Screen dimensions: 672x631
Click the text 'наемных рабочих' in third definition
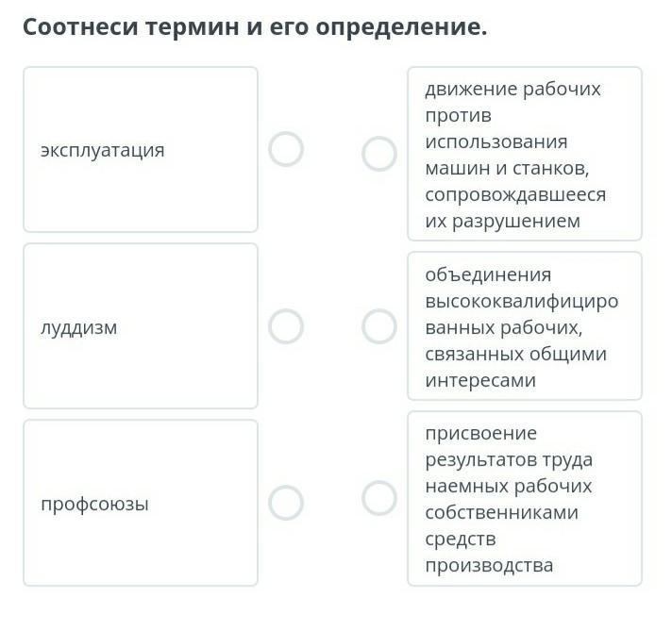509,486
